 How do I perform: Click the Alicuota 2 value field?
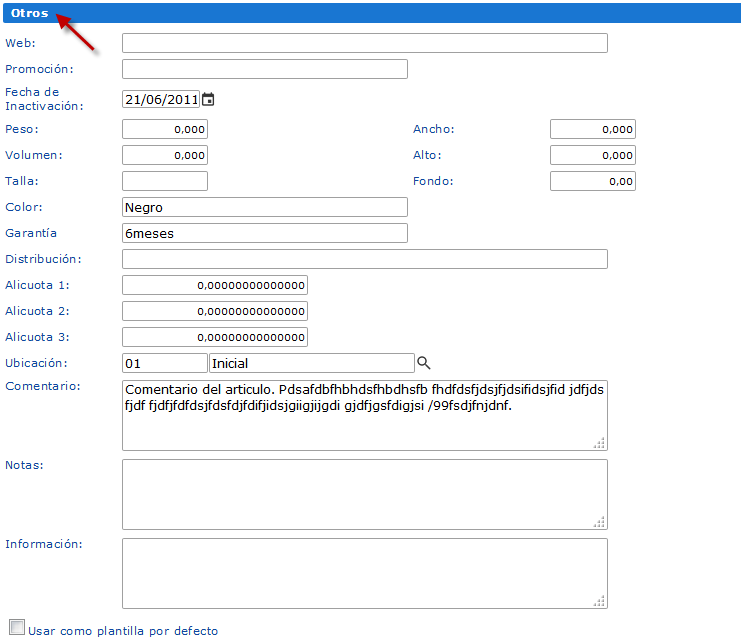(215, 311)
